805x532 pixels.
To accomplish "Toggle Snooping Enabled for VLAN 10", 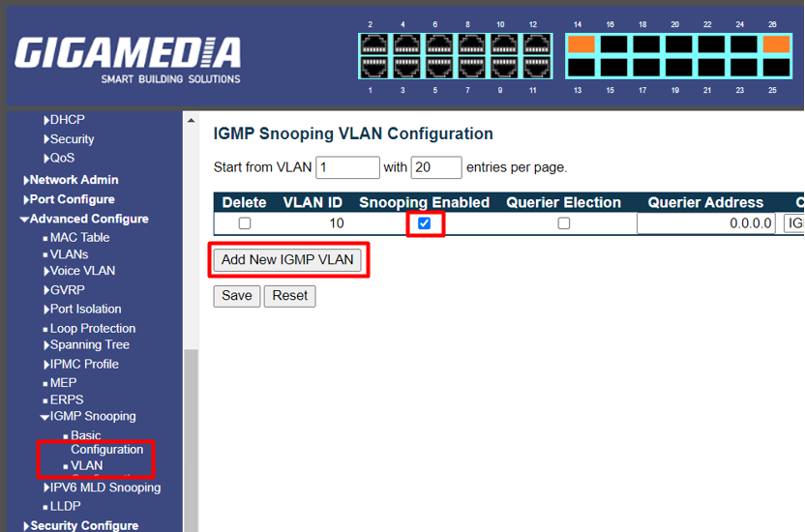I will (x=424, y=223).
